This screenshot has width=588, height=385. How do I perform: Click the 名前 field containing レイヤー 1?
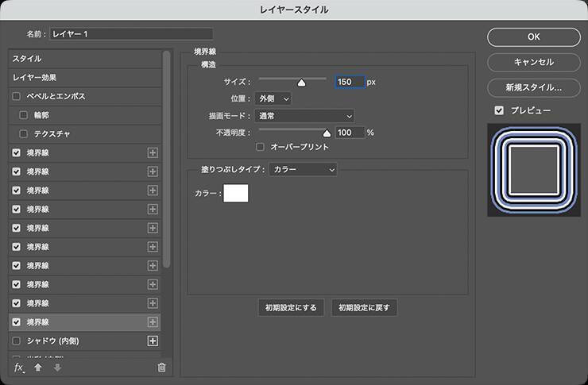131,34
